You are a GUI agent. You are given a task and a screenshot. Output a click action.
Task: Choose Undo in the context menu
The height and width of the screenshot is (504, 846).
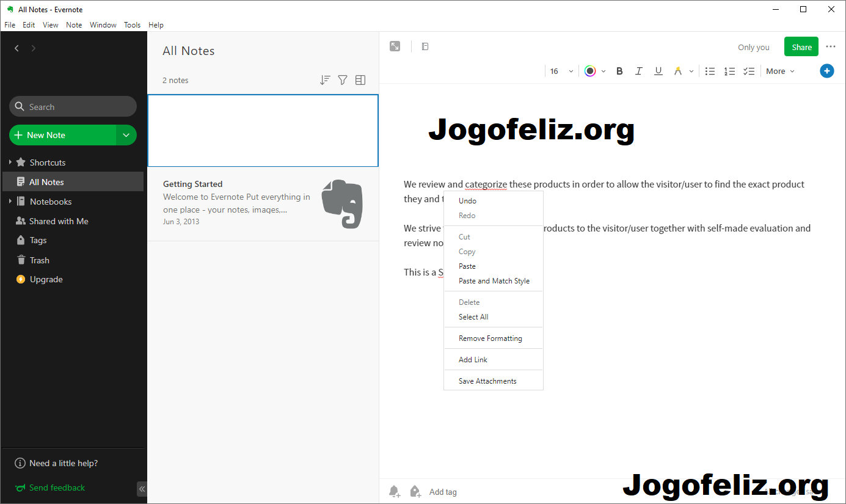point(494,201)
